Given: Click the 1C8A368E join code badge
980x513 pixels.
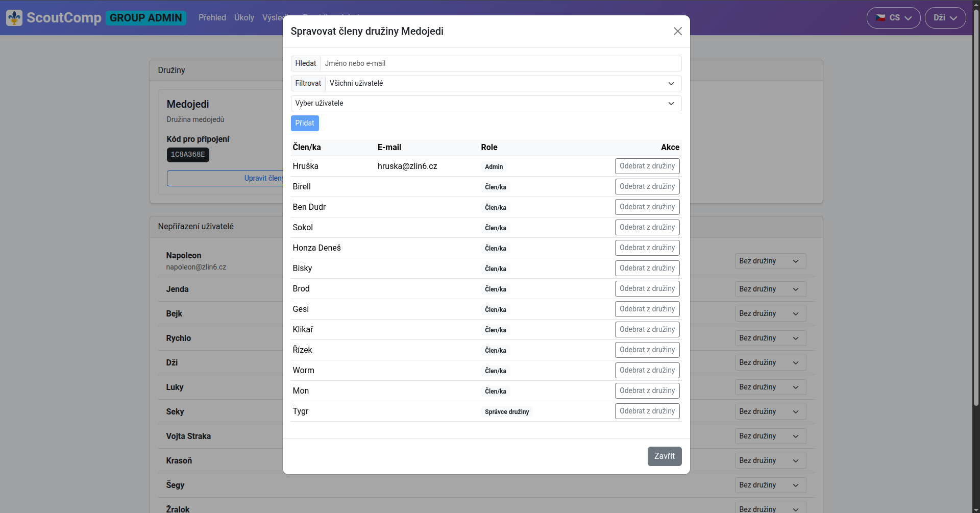Looking at the screenshot, I should [188, 155].
